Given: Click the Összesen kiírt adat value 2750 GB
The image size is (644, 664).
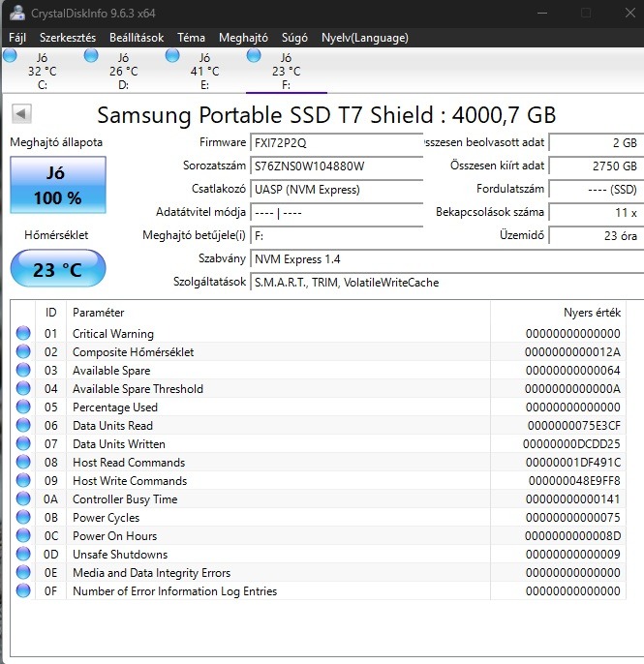Looking at the screenshot, I should tap(597, 166).
